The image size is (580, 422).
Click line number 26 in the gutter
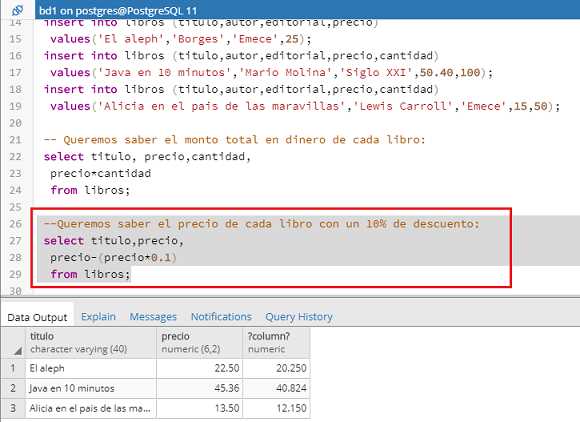click(15, 224)
